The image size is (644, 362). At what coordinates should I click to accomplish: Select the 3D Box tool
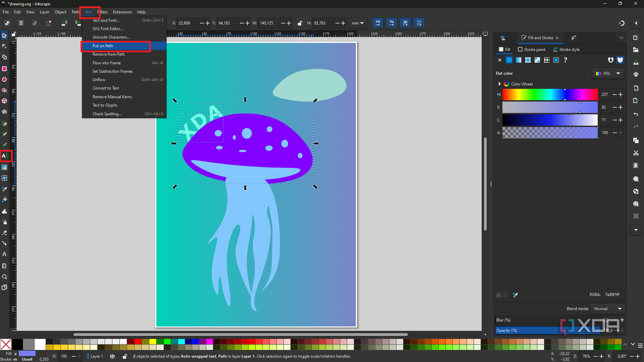[4, 101]
